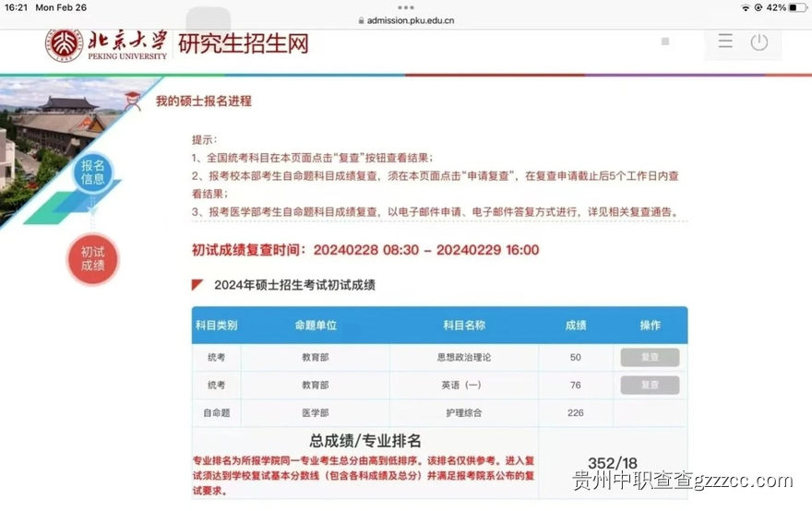
Task: Click the 研究生招生网 site title
Action: pyautogui.click(x=244, y=43)
